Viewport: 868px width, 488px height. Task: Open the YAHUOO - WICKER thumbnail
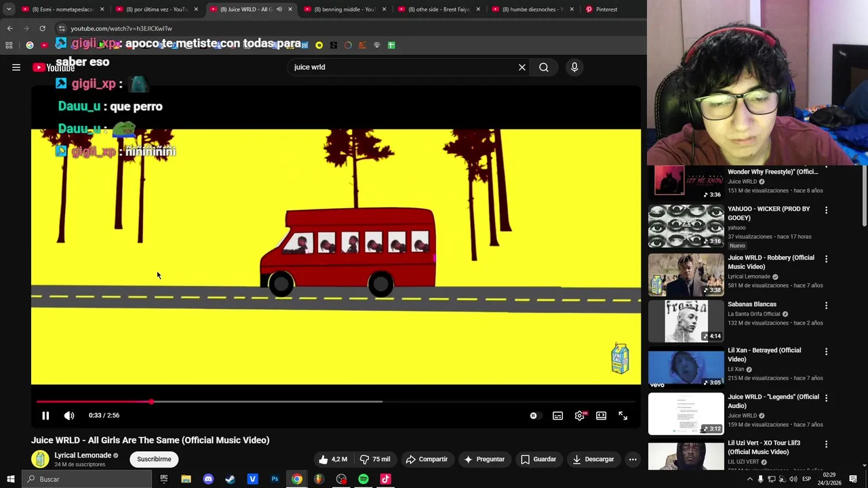tap(686, 226)
